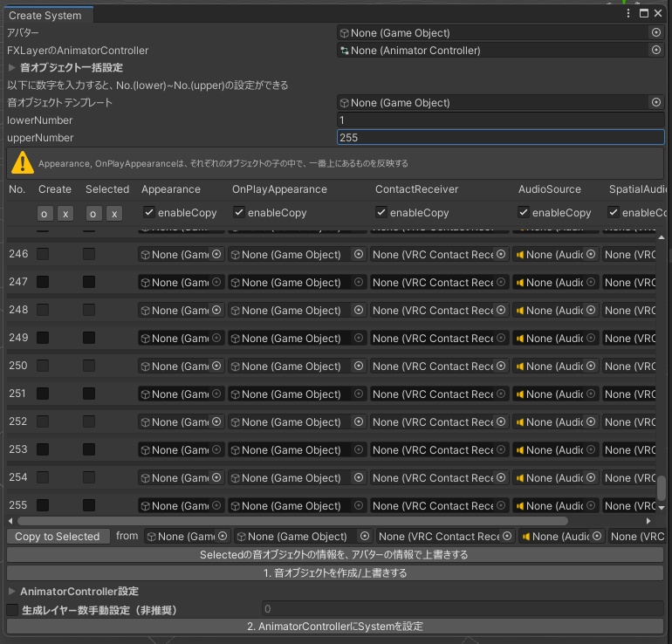Open OnPlayAppearance picker in Copy to Selected row
The width and height of the screenshot is (672, 644).
coord(365,536)
